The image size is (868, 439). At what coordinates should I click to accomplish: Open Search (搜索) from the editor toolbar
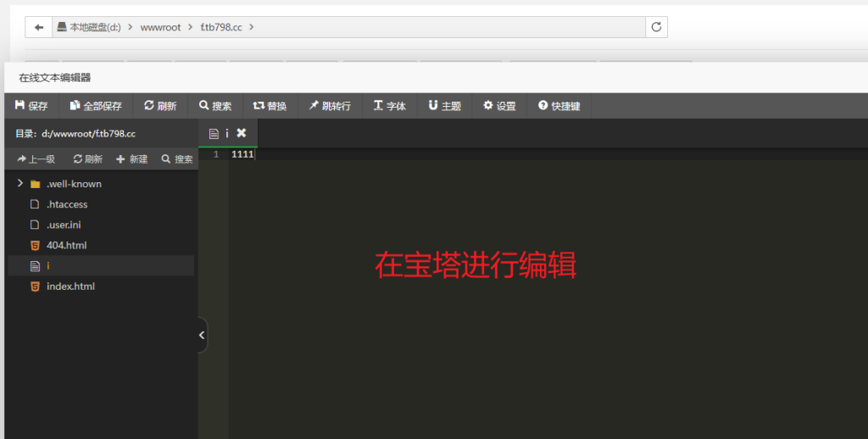215,106
